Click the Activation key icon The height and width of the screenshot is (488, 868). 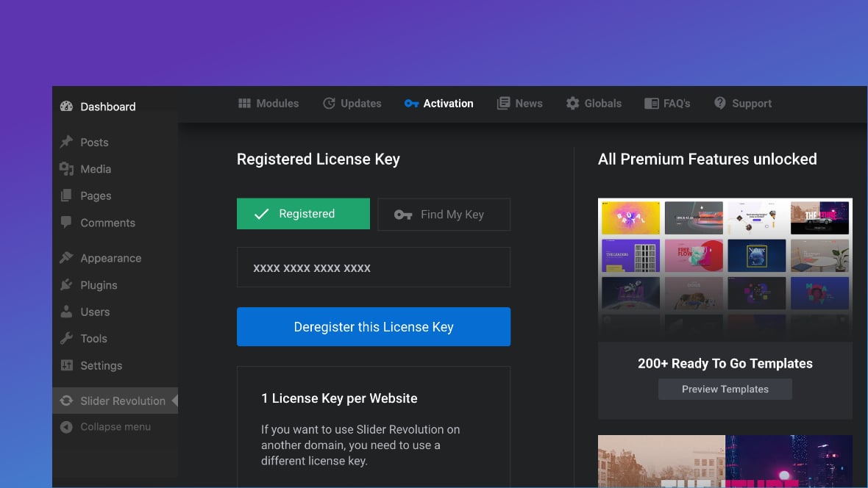[410, 104]
